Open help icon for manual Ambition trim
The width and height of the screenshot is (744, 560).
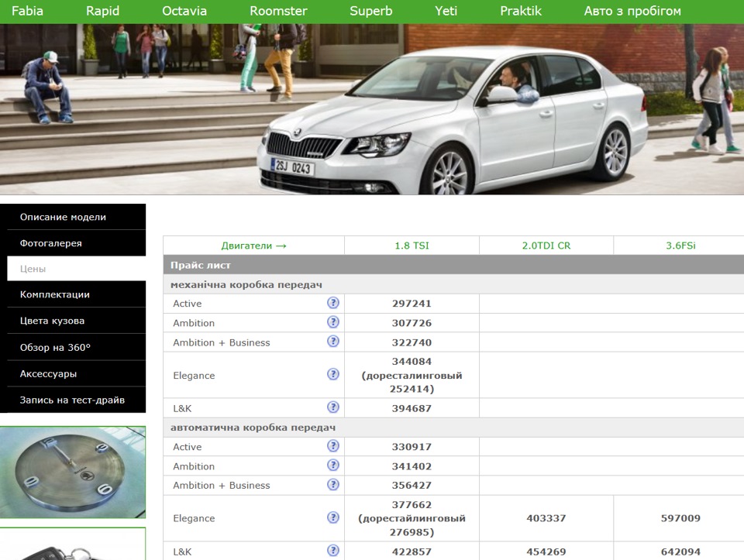(333, 322)
